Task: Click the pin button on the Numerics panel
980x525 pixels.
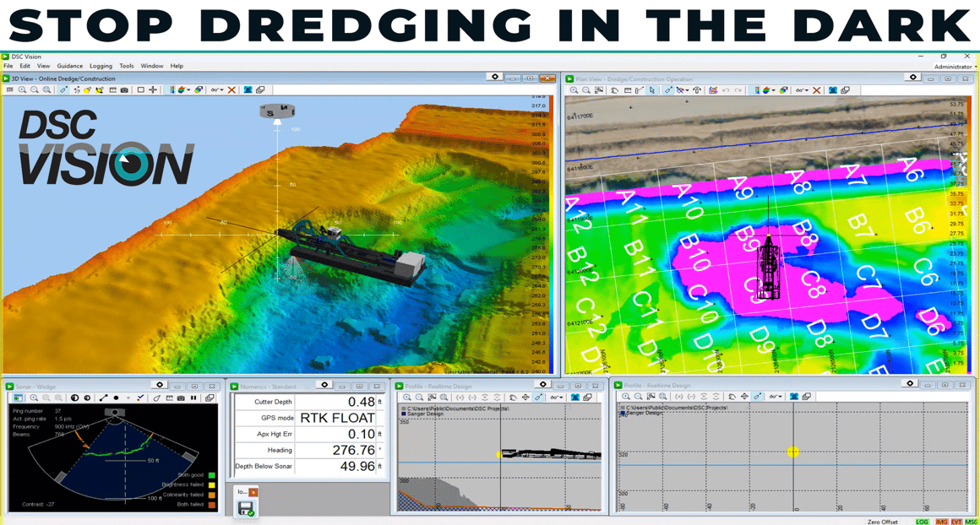Action: 324,385
